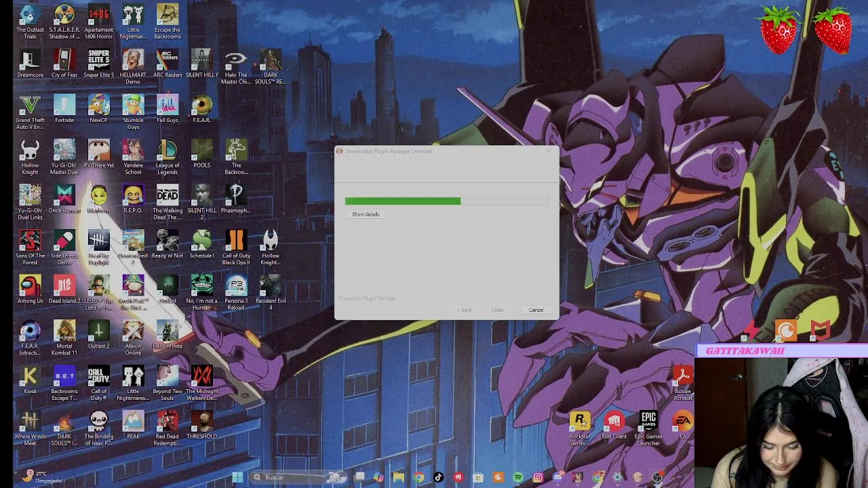Open File Explorer from the taskbar

click(399, 477)
